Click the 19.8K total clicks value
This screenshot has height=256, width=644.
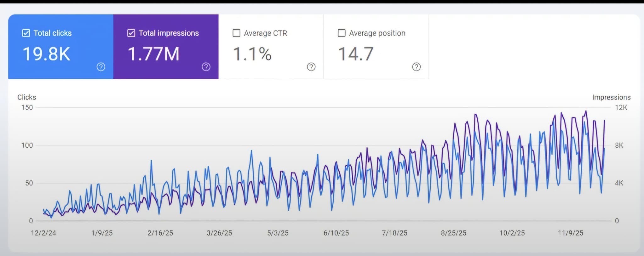click(x=46, y=54)
